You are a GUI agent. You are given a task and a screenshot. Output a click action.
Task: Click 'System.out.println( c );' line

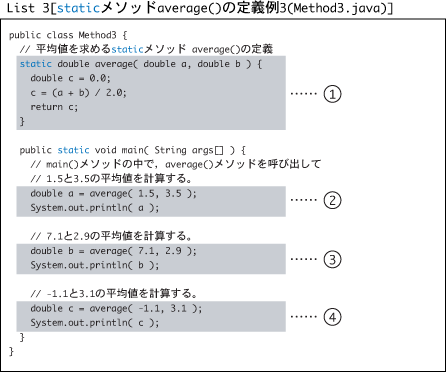coord(95,323)
